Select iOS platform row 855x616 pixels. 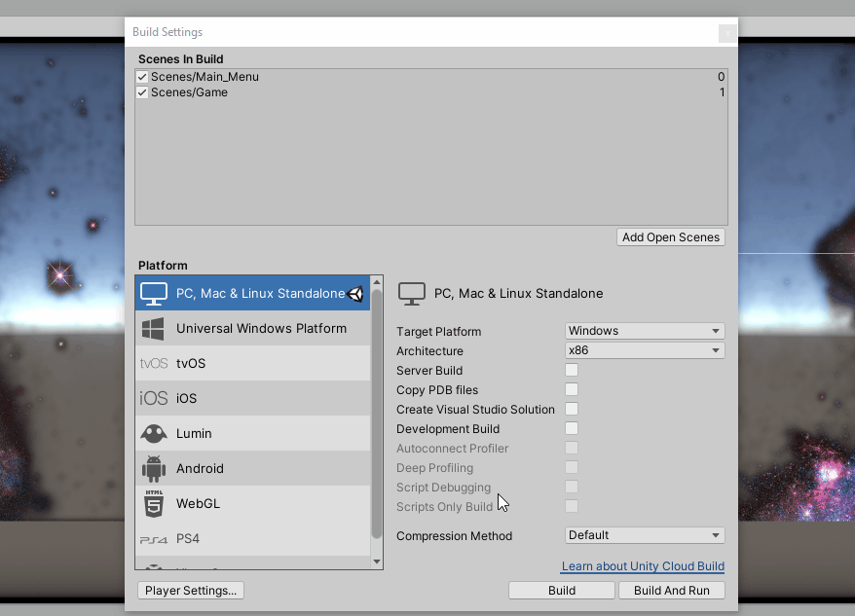[252, 398]
